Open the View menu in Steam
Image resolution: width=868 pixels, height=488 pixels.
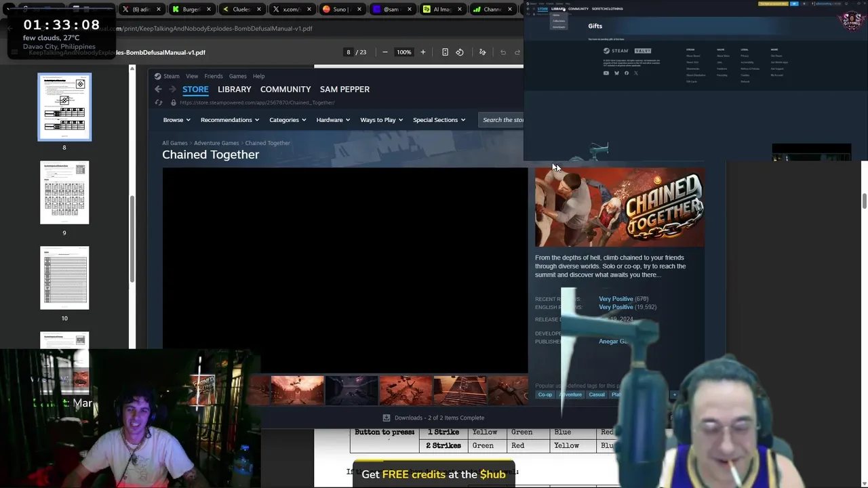(192, 76)
